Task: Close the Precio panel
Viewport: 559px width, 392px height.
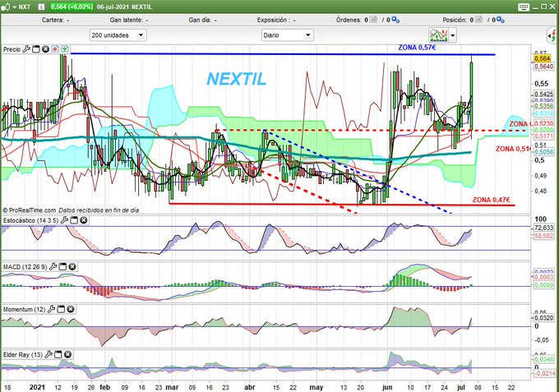Action: click(46, 49)
